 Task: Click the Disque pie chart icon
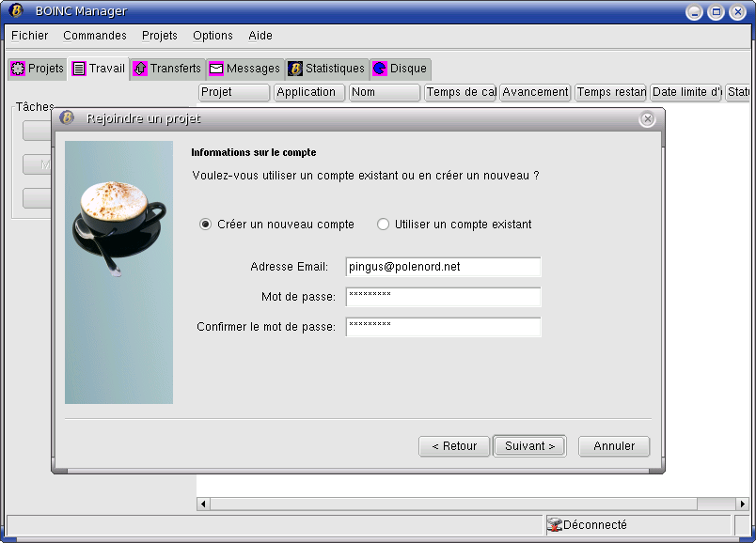[x=380, y=69]
